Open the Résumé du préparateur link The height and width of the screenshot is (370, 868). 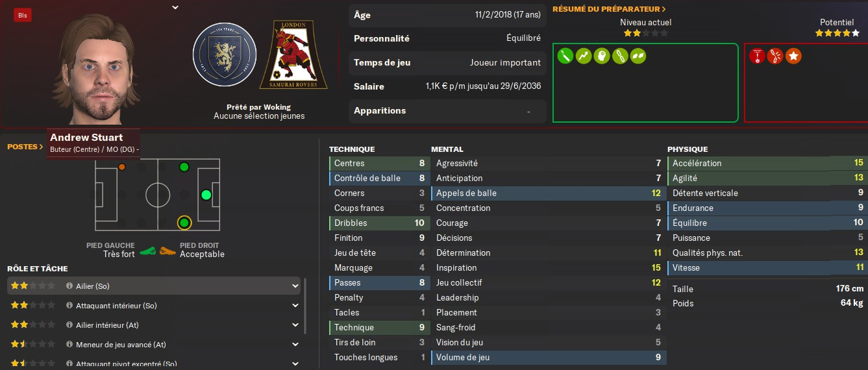(609, 9)
